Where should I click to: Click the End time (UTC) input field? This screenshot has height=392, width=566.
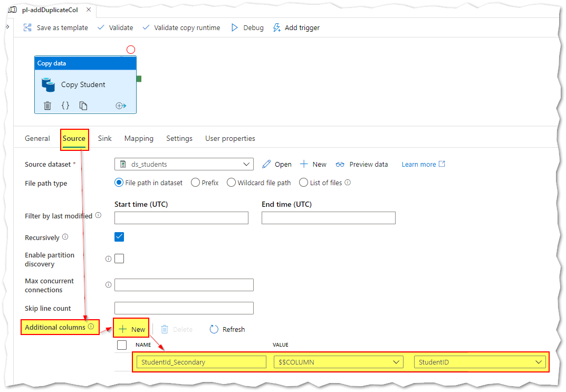[x=329, y=218]
